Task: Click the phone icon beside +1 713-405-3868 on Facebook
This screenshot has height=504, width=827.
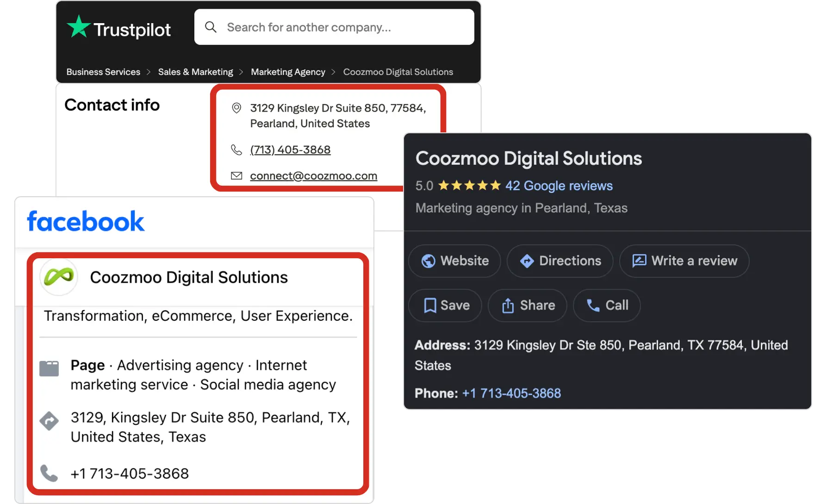Action: pos(49,473)
